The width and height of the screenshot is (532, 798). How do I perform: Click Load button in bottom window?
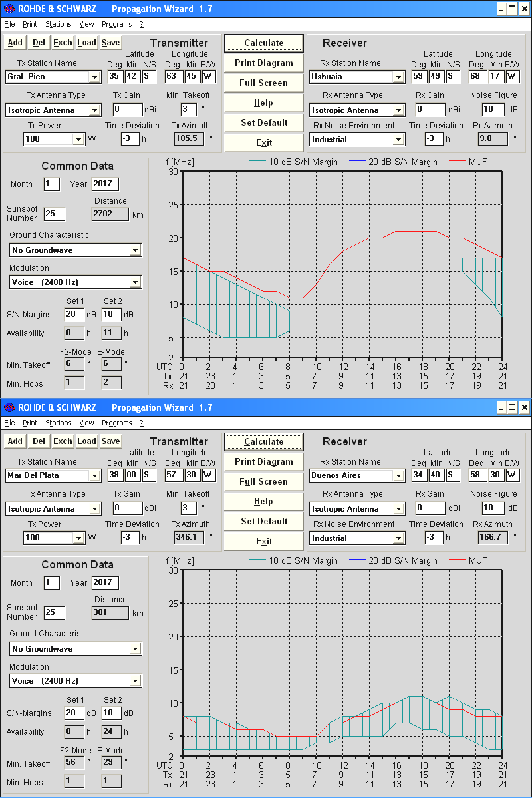click(86, 441)
